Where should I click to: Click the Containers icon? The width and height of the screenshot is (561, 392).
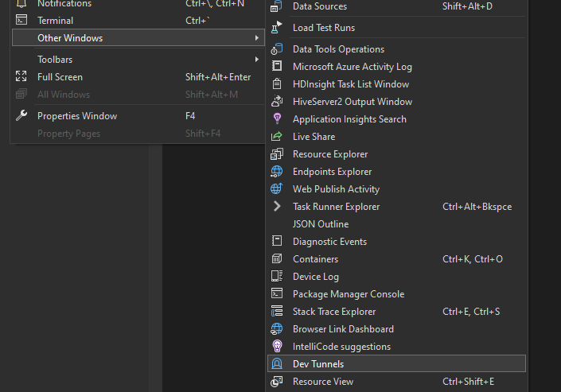coord(277,259)
